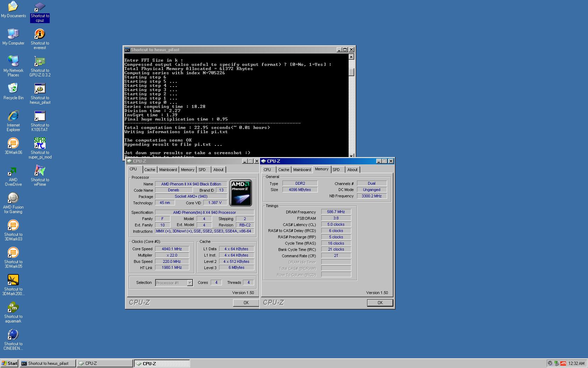Click the Name field AMD Phenom II X4 940 Black Edition
The image size is (588, 368).
point(191,184)
